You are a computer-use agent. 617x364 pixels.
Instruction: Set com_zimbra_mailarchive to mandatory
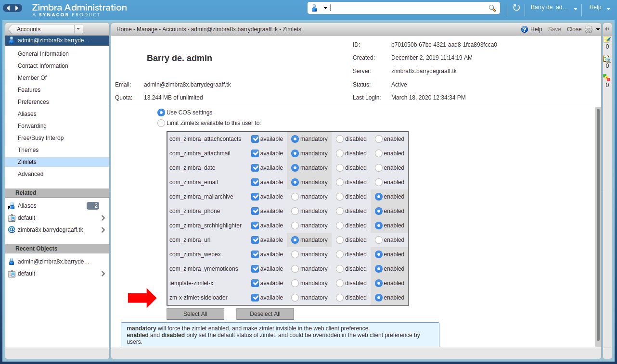(295, 197)
